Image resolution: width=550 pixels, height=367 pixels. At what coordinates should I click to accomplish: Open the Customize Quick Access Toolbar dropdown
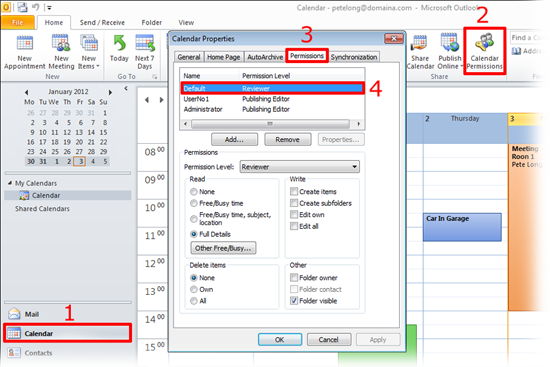click(x=49, y=7)
